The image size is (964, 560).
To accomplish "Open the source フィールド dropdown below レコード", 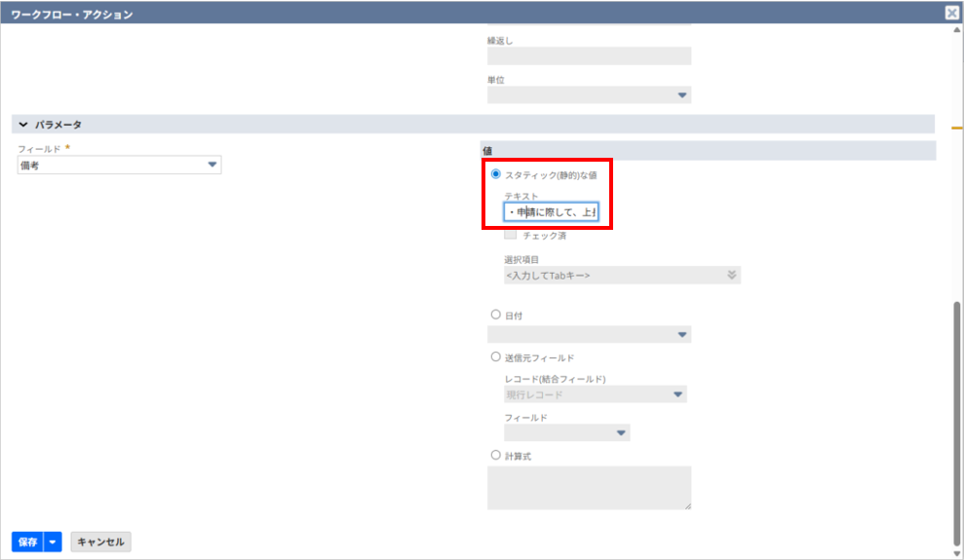I will pos(620,433).
